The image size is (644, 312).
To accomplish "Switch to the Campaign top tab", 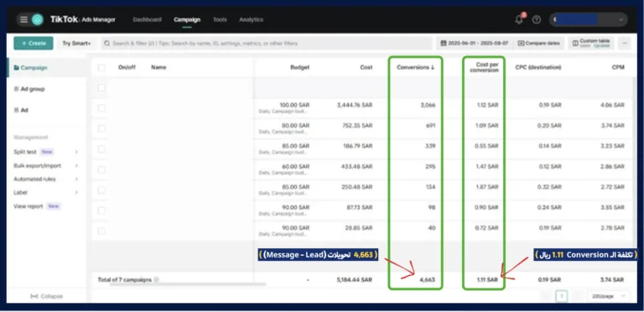I will pos(187,19).
